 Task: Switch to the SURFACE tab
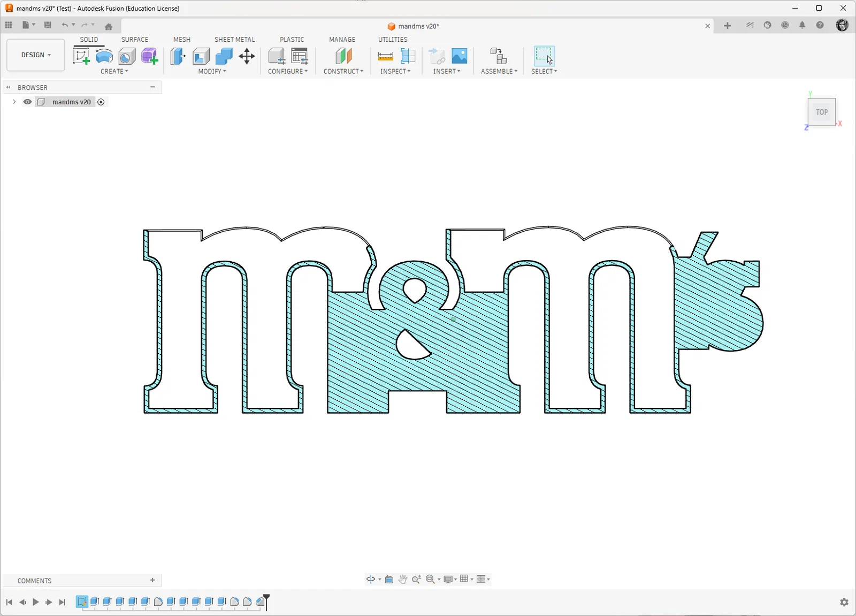[x=135, y=40]
